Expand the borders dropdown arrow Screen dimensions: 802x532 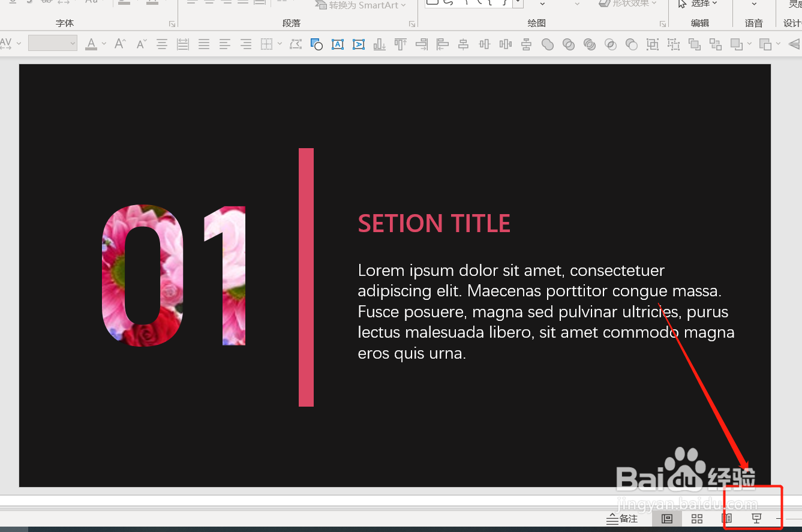pos(279,44)
